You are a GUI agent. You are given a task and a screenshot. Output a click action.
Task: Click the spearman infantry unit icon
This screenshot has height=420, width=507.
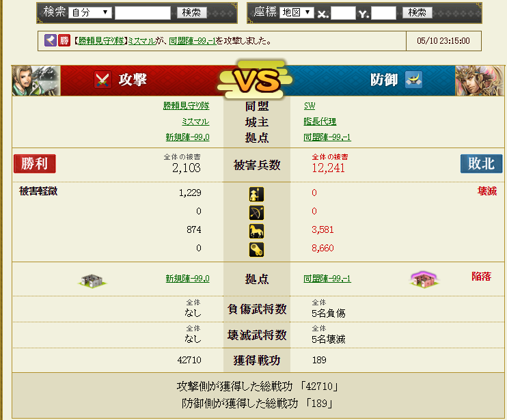click(256, 195)
